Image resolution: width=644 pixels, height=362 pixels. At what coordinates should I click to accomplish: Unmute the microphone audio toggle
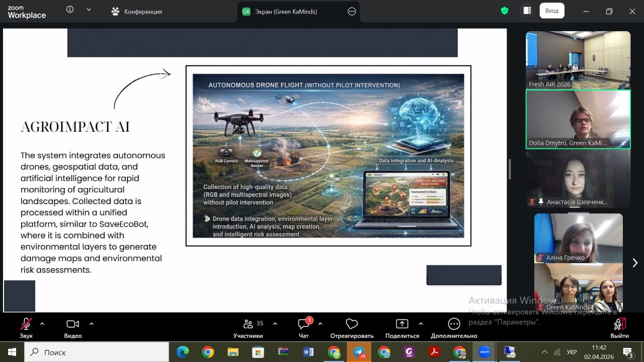pos(26,324)
